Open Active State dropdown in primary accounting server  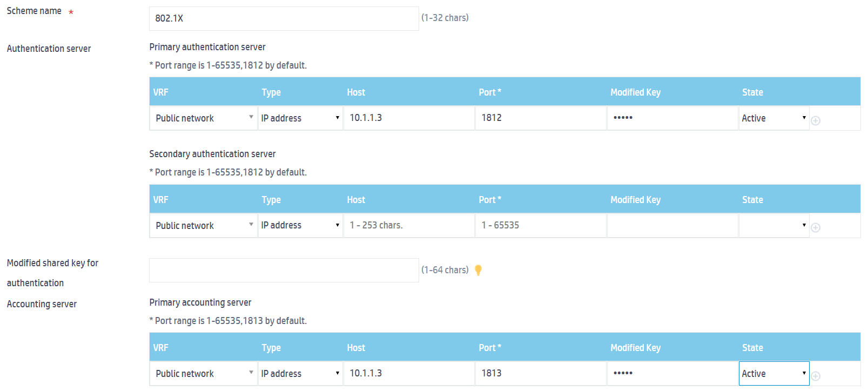pos(773,373)
